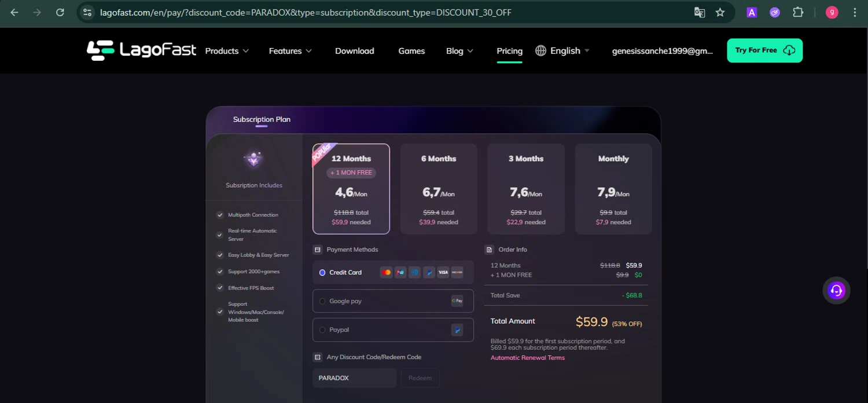The width and height of the screenshot is (868, 403).
Task: Click the LagoFast logo
Action: [141, 50]
